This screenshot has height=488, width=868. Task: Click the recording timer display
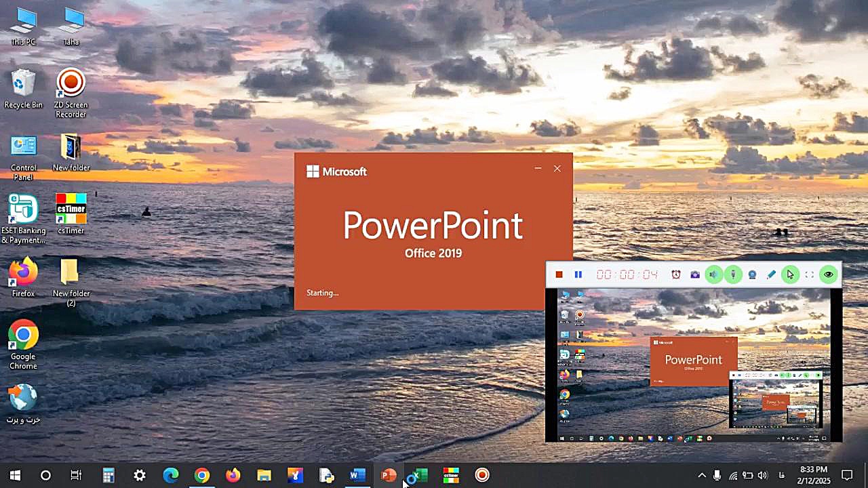[627, 274]
